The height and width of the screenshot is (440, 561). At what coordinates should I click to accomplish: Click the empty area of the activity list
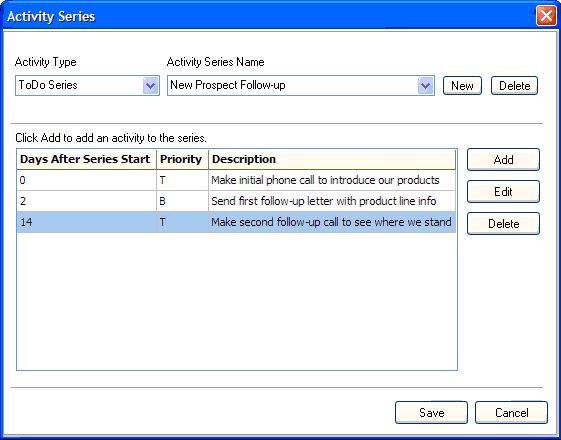coord(236,301)
